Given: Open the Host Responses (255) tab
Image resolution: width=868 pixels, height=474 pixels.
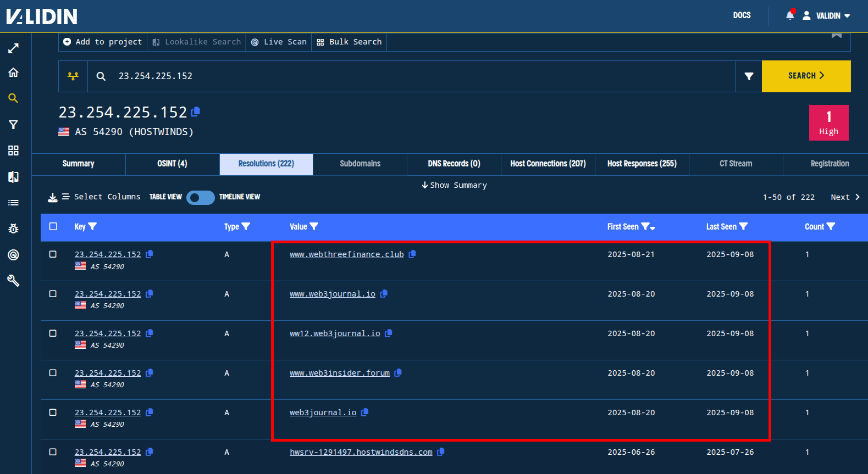Looking at the screenshot, I should pyautogui.click(x=642, y=164).
